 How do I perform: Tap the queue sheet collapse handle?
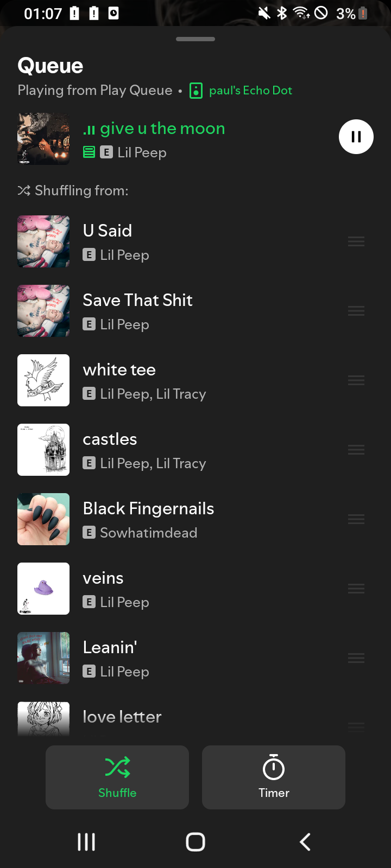(195, 39)
